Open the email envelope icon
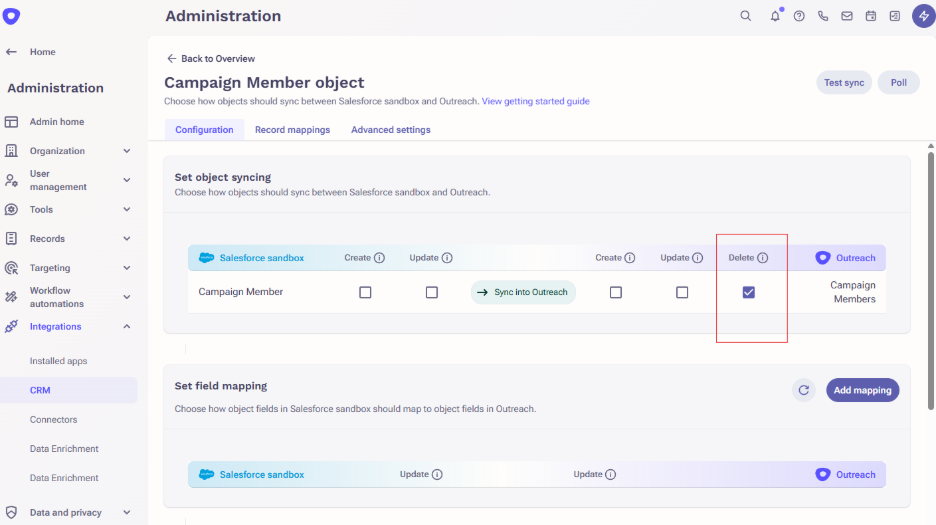Screen dimensions: 936x525 (x=846, y=16)
